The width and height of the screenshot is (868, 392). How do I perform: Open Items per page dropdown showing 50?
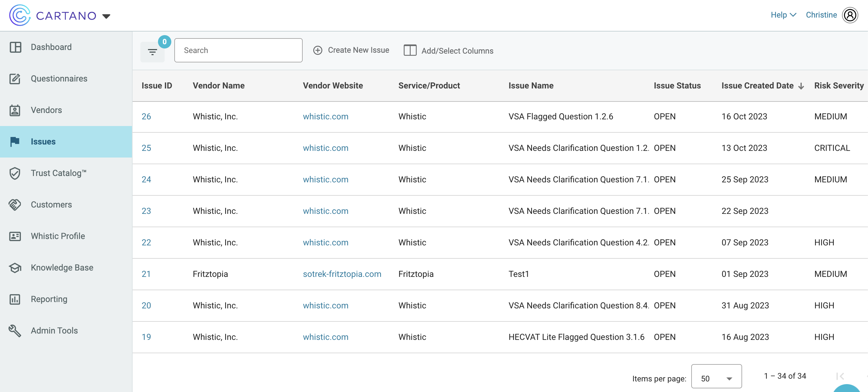pos(716,377)
